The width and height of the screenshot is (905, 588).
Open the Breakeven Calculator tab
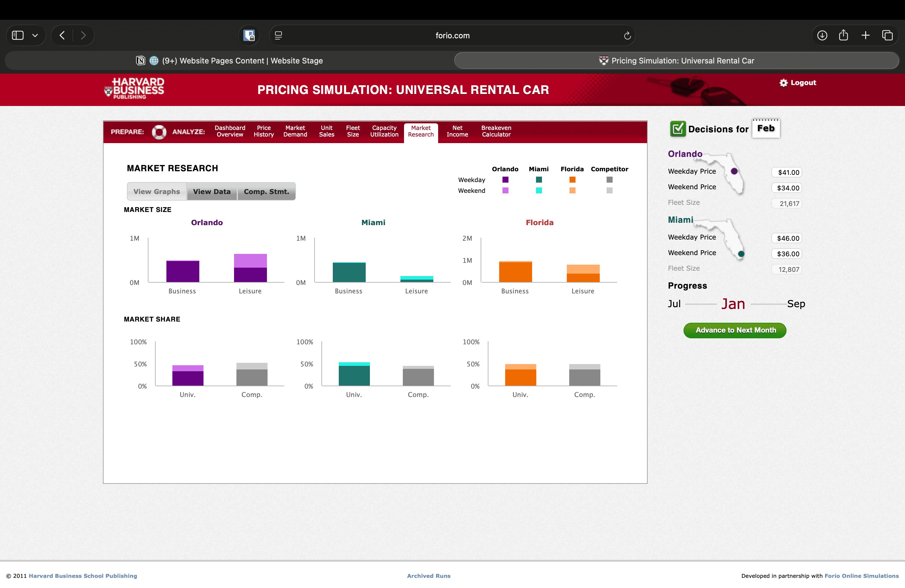pyautogui.click(x=496, y=131)
